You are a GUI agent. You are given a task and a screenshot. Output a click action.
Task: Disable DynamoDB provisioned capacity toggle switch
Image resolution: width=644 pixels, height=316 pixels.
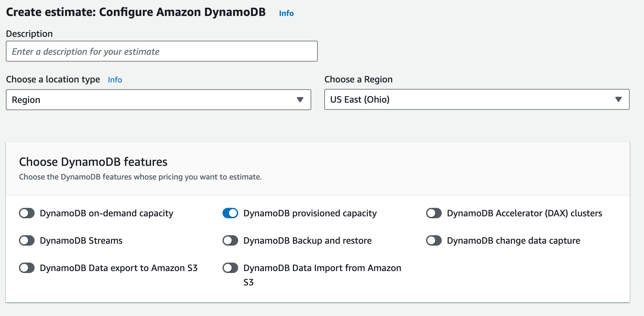(x=230, y=213)
